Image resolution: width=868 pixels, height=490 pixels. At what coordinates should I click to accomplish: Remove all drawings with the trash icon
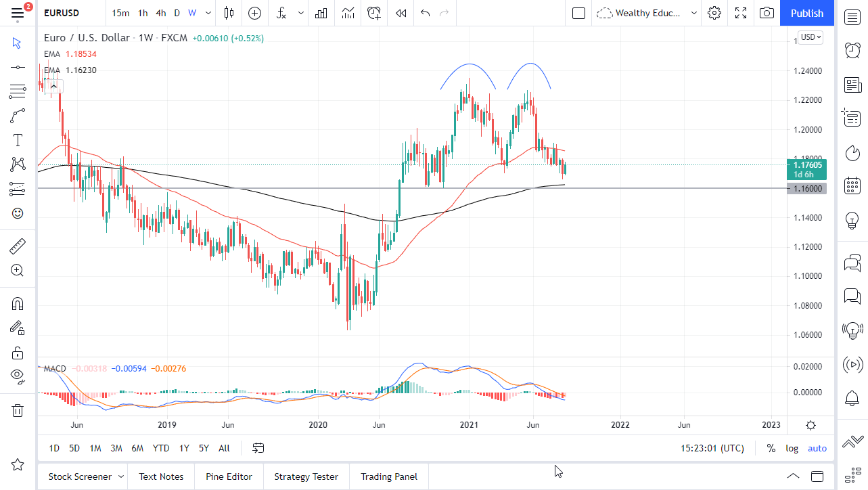17,410
